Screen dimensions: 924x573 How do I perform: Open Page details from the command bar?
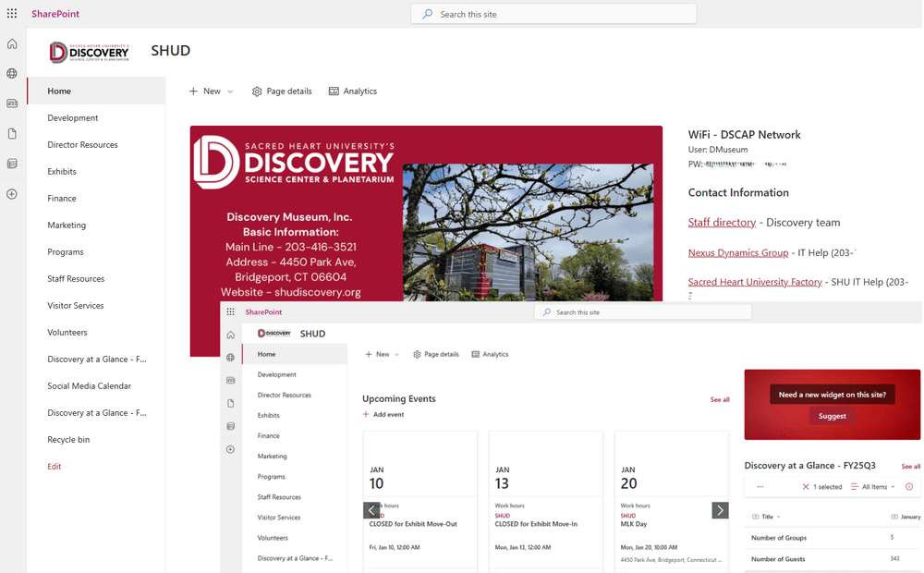coord(282,91)
